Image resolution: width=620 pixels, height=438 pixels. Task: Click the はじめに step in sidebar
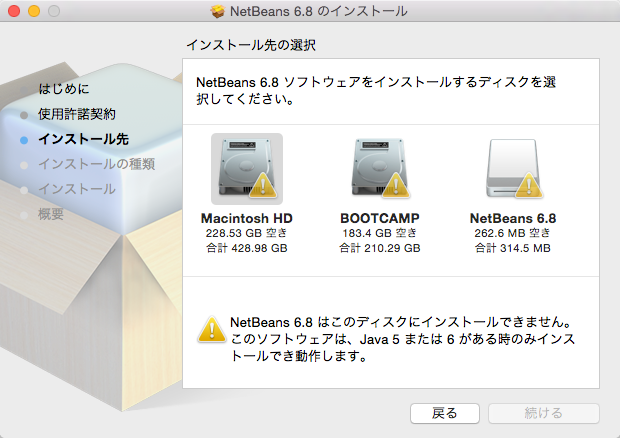click(64, 89)
